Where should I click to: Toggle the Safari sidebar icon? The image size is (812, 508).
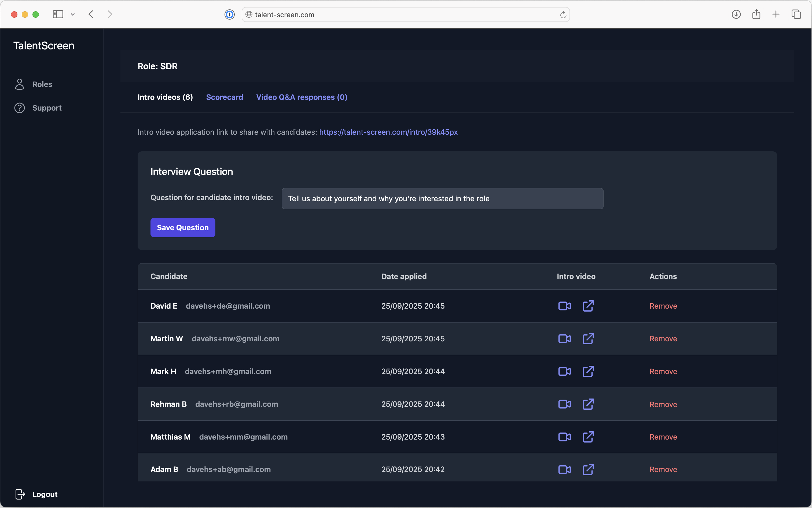(58, 14)
